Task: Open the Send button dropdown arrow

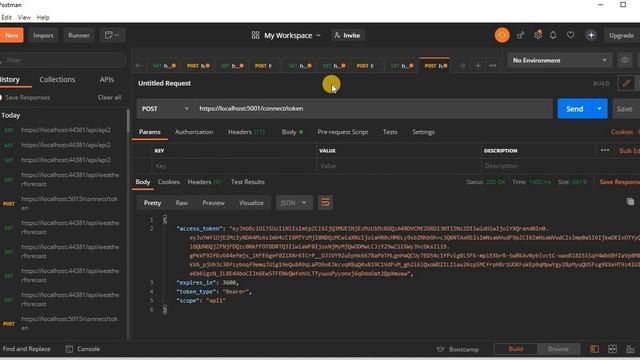Action: tap(599, 109)
